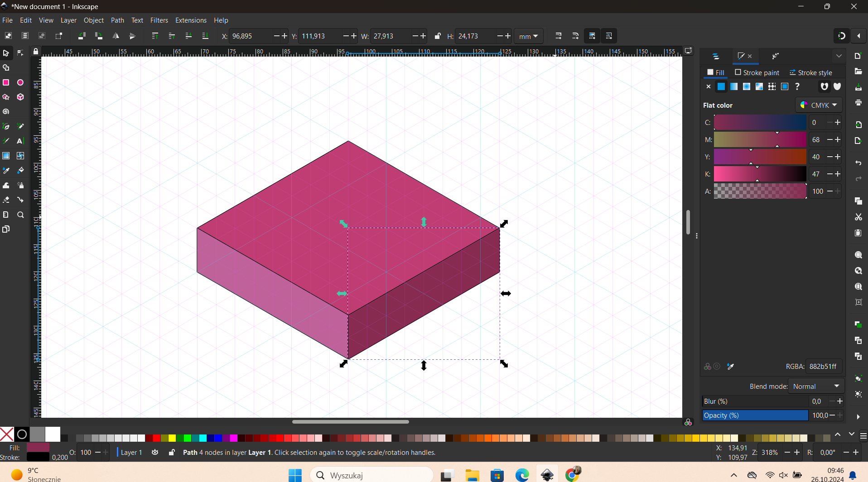Open the Layers and Objects dock tab
This screenshot has width=868, height=482.
716,56
